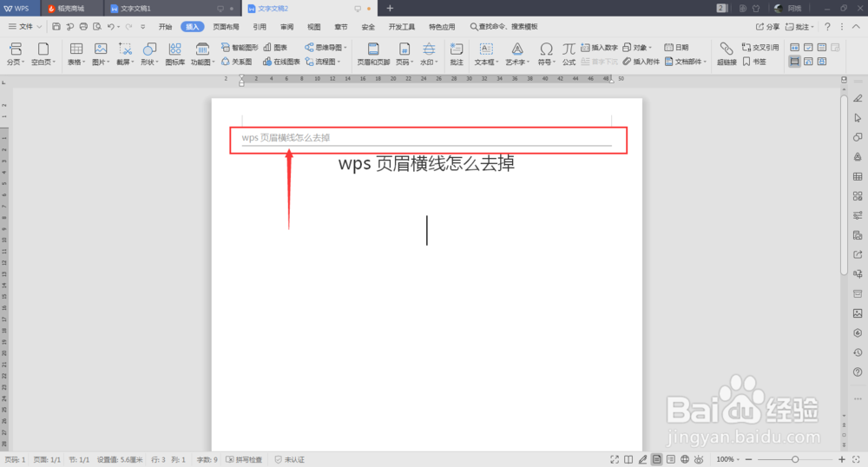The image size is (868, 467).
Task: Switch to outline view in status bar
Action: (670, 459)
